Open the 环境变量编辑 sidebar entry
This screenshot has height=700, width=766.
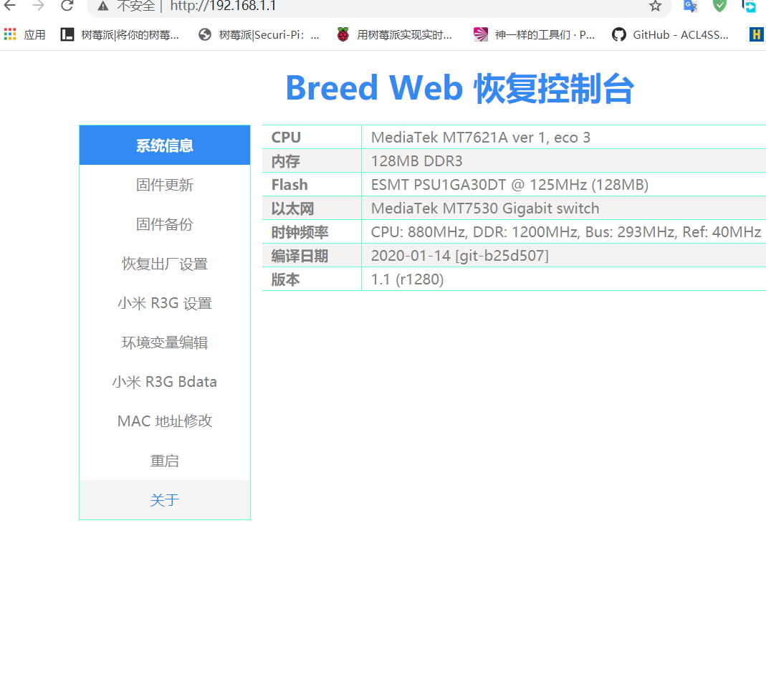(165, 342)
